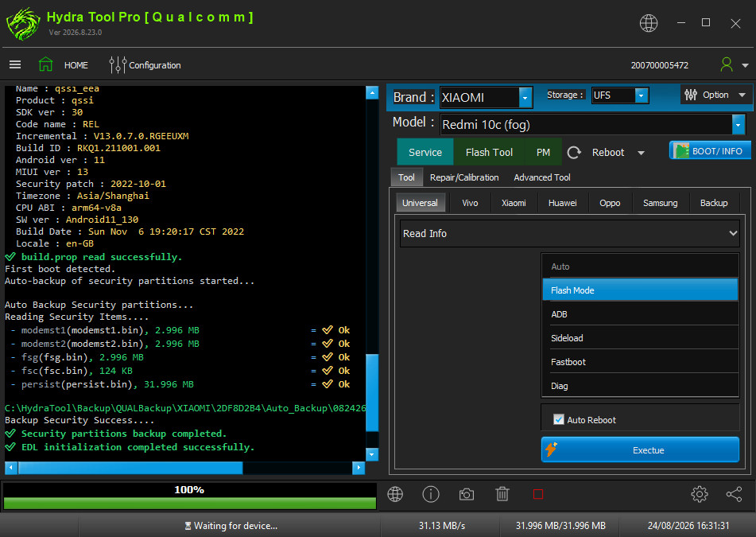Open the info circle icon
This screenshot has width=756, height=537.
[431, 494]
